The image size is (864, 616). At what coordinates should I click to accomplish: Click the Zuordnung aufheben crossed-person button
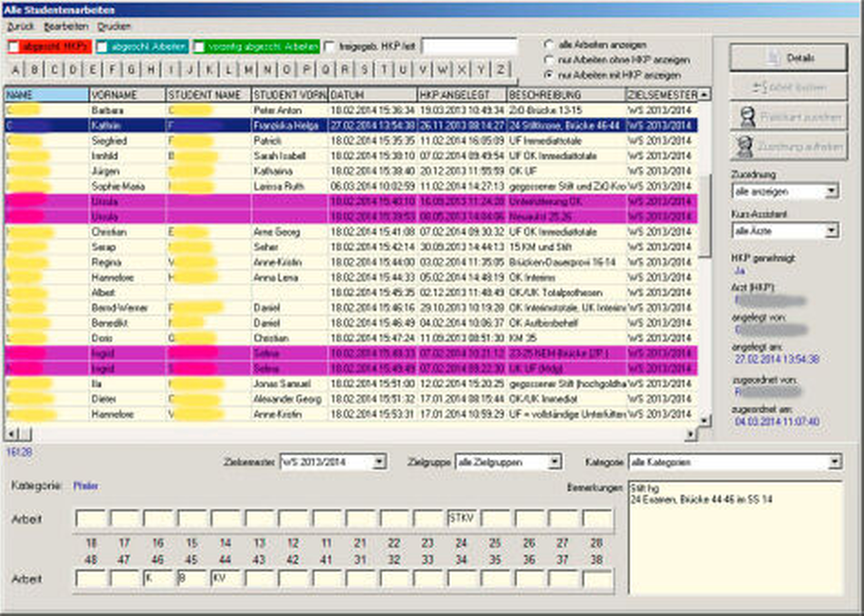click(789, 146)
